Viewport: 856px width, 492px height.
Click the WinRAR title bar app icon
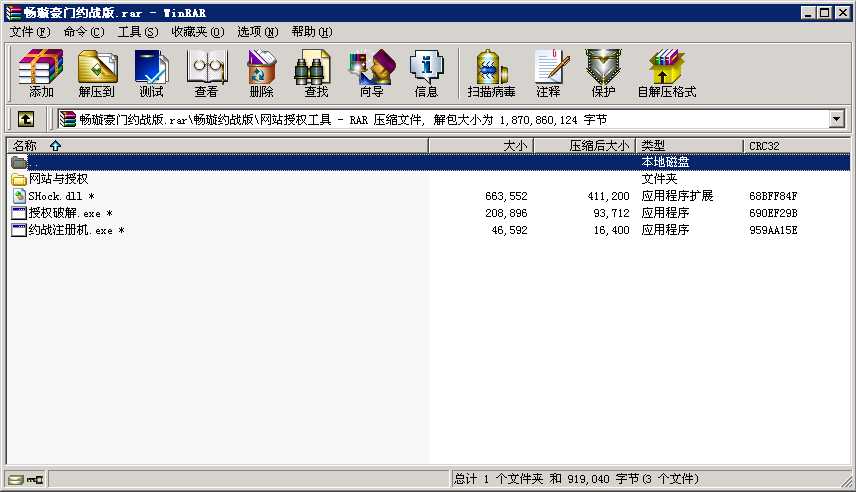coord(13,13)
